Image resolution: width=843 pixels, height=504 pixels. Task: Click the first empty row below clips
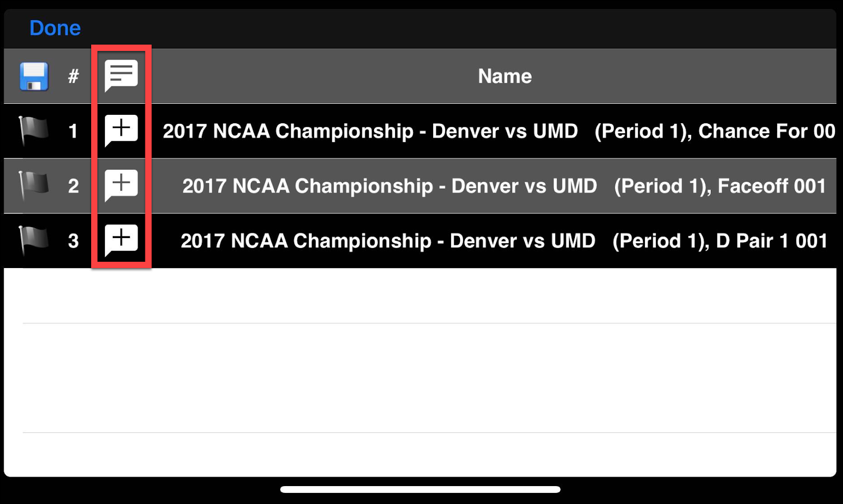(x=420, y=295)
